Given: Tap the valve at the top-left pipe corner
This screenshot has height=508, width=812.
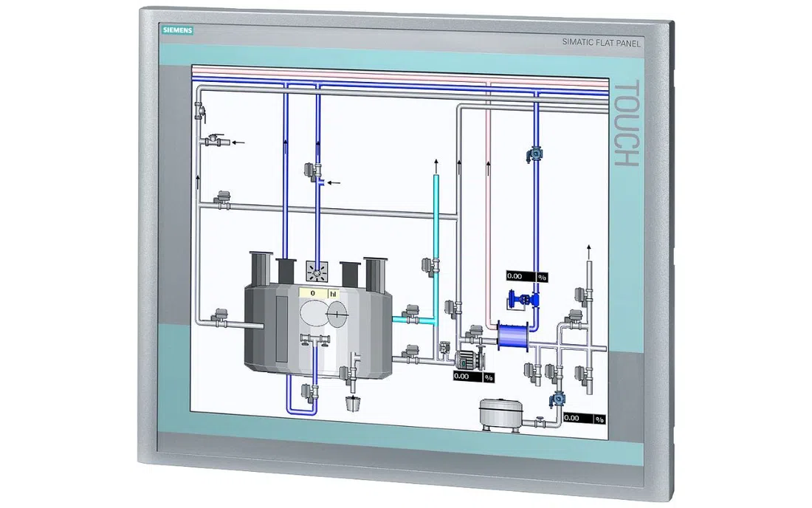Looking at the screenshot, I should click(x=200, y=112).
